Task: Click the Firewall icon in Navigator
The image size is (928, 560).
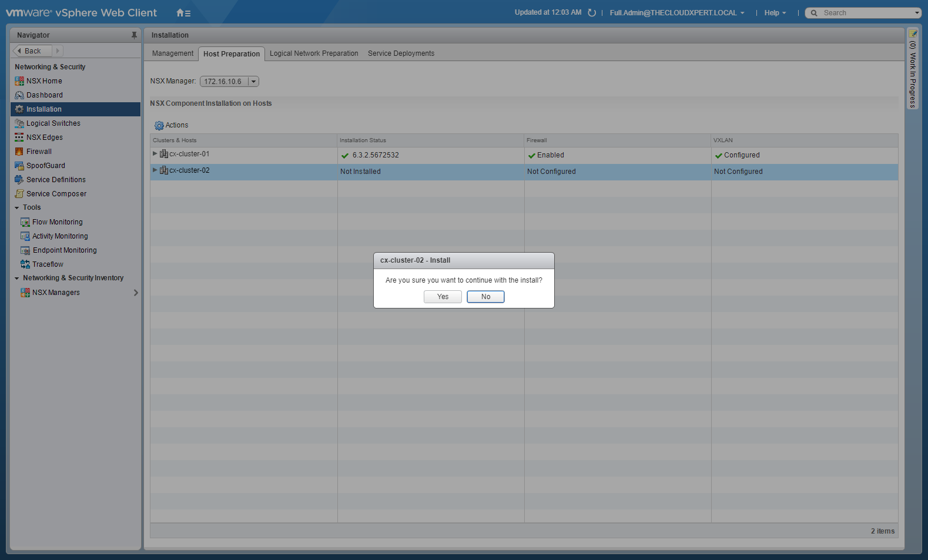Action: coord(19,152)
